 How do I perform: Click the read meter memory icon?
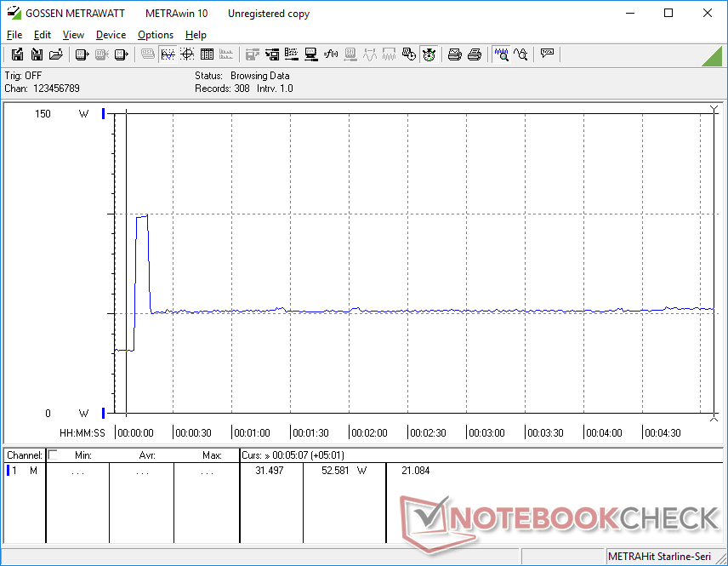(121, 54)
